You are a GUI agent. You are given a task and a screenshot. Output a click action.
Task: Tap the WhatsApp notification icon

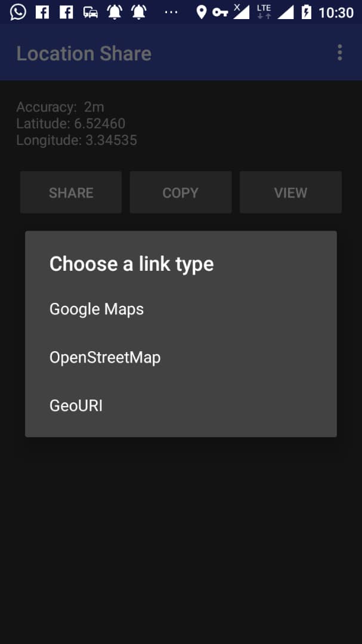click(18, 13)
